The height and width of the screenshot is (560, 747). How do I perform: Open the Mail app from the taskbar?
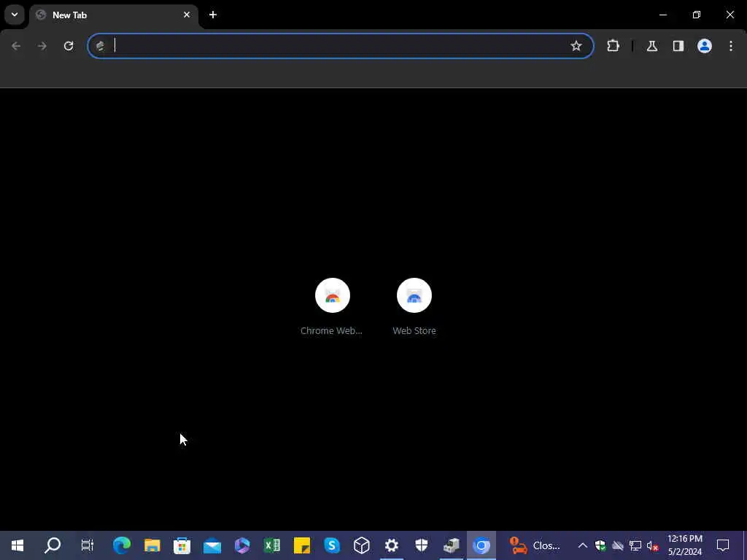[212, 545]
